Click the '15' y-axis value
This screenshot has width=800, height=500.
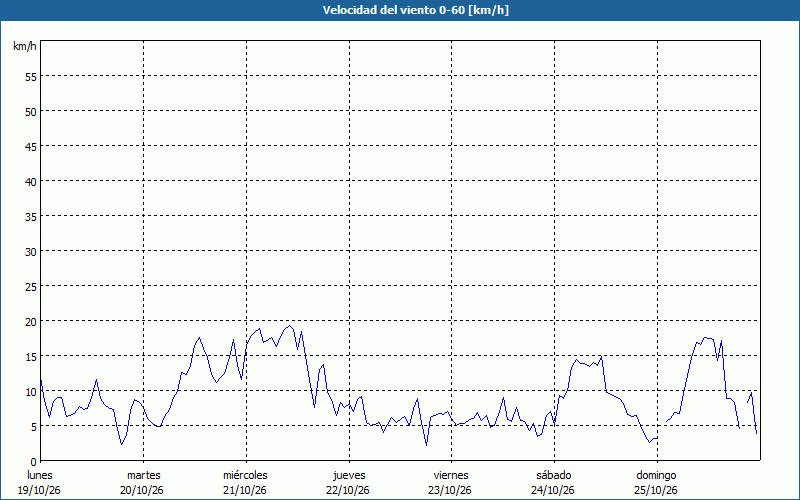(31, 357)
